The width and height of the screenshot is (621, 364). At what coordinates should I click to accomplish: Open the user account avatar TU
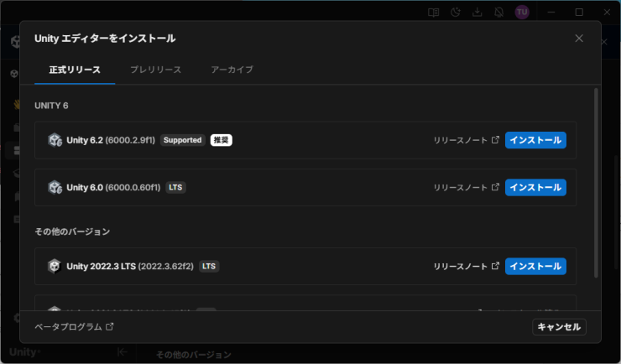click(522, 13)
